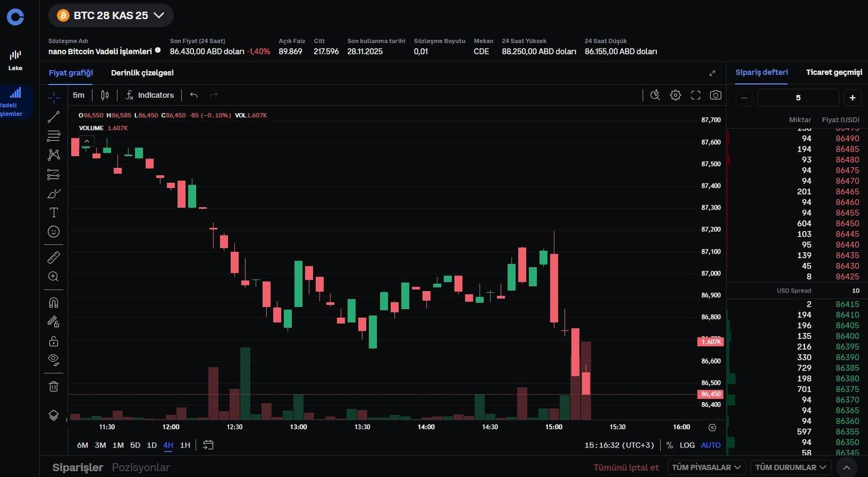The height and width of the screenshot is (477, 868).
Task: Toggle AUTO scale on price axis
Action: 710,445
